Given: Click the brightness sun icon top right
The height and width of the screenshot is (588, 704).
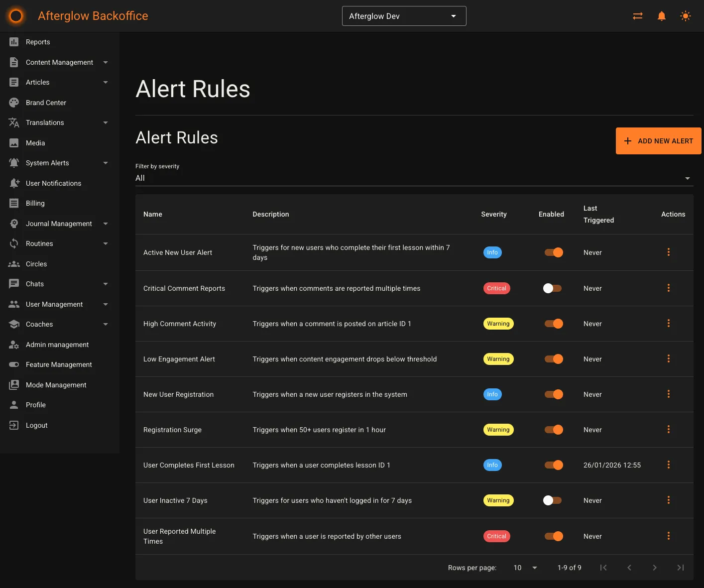Looking at the screenshot, I should [686, 15].
